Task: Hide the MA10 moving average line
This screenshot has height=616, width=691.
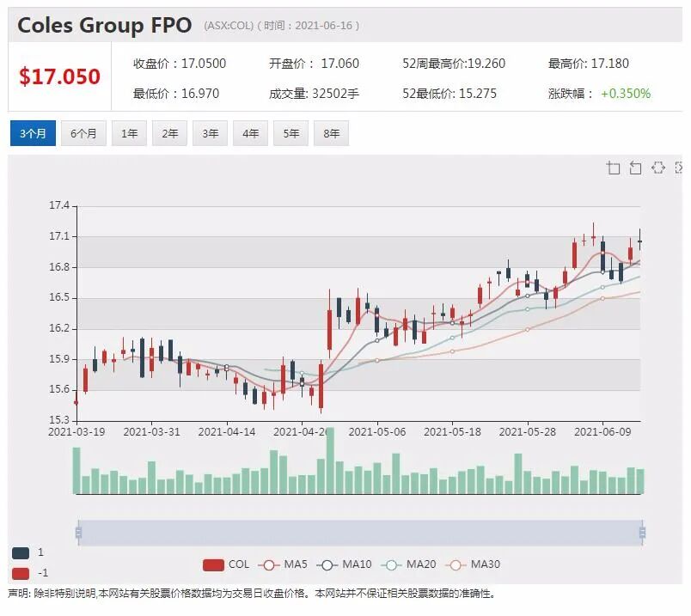Action: tap(344, 564)
